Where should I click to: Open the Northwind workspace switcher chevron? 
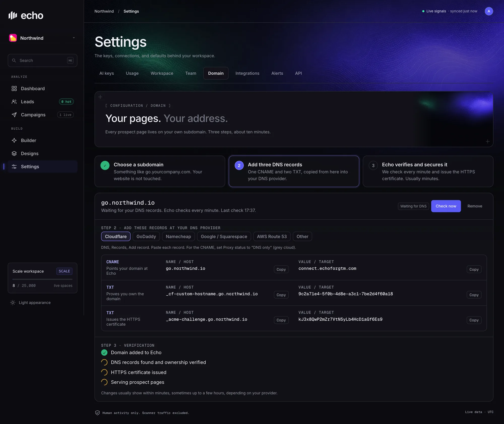point(74,38)
